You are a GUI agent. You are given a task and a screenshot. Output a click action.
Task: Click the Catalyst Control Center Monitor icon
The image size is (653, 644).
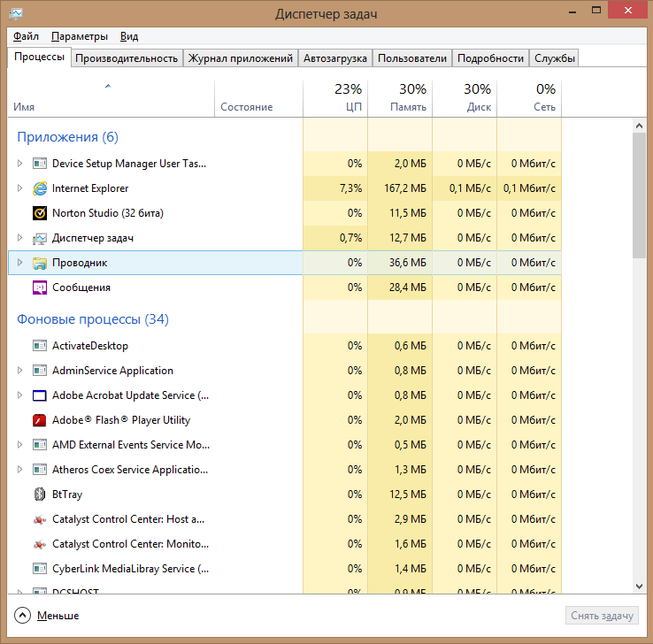(40, 544)
